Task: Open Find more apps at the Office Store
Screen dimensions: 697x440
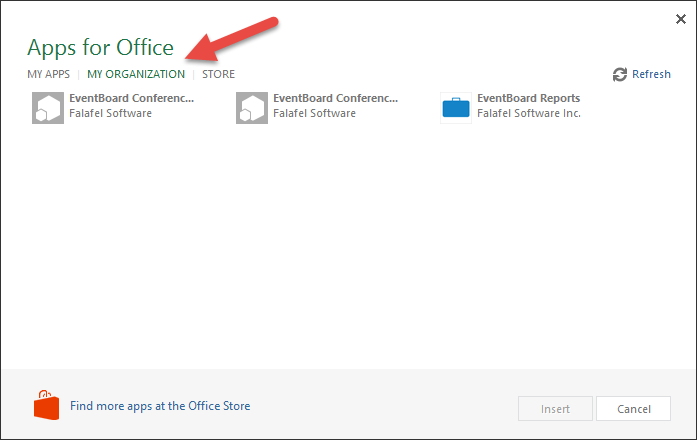Action: tap(160, 406)
